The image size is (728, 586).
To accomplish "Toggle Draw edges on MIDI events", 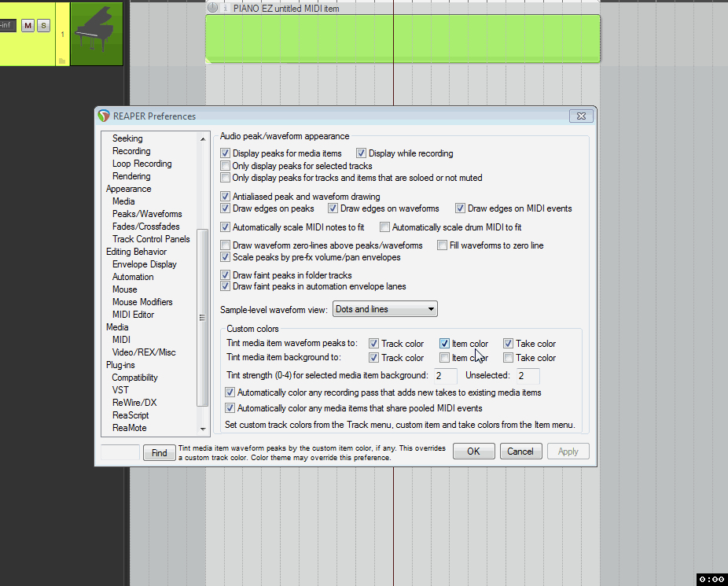I will 460,208.
